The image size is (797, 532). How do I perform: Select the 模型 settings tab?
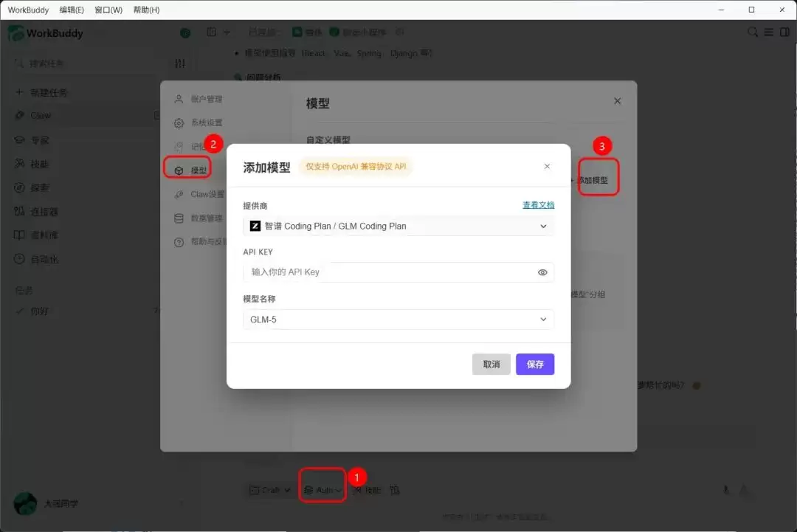pos(190,170)
